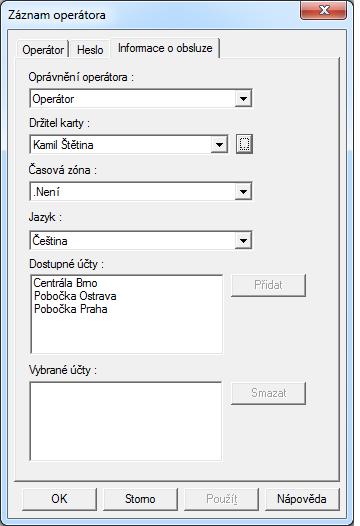
Task: Select Pobočka Ostrava in available accounts
Action: tap(75, 296)
